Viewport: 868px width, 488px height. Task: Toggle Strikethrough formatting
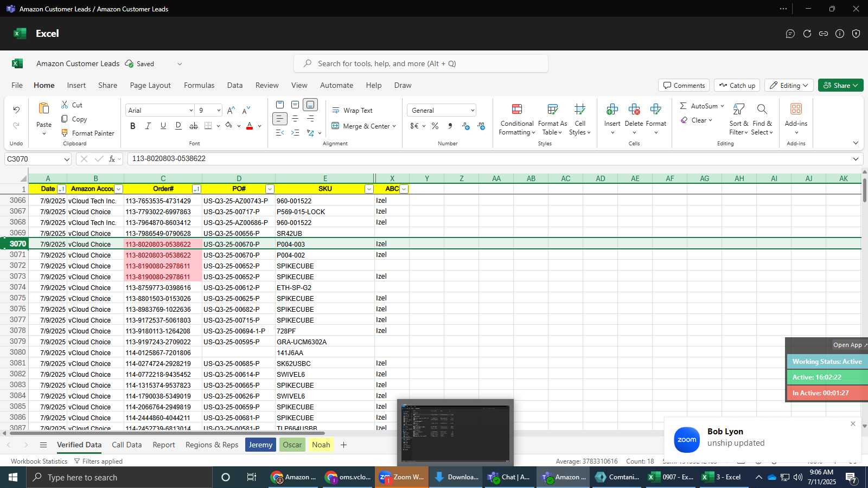point(193,126)
